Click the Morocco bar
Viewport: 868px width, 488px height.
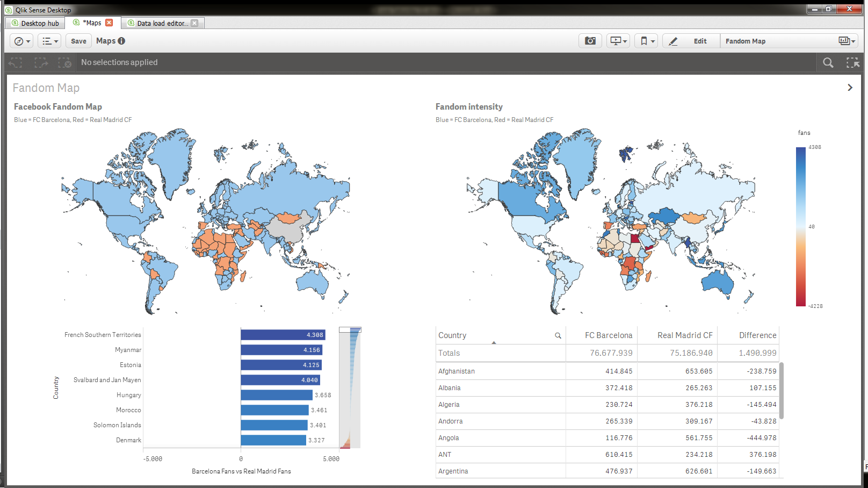[x=275, y=410]
